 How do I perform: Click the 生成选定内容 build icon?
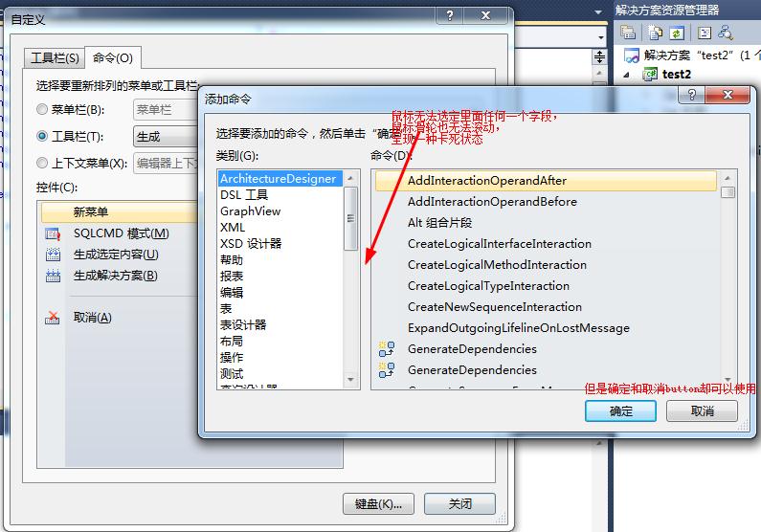click(x=53, y=255)
